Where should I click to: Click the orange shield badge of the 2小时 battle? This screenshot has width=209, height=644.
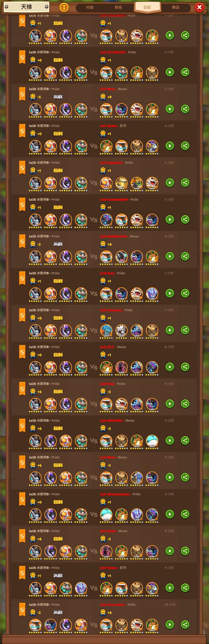[22, 57]
